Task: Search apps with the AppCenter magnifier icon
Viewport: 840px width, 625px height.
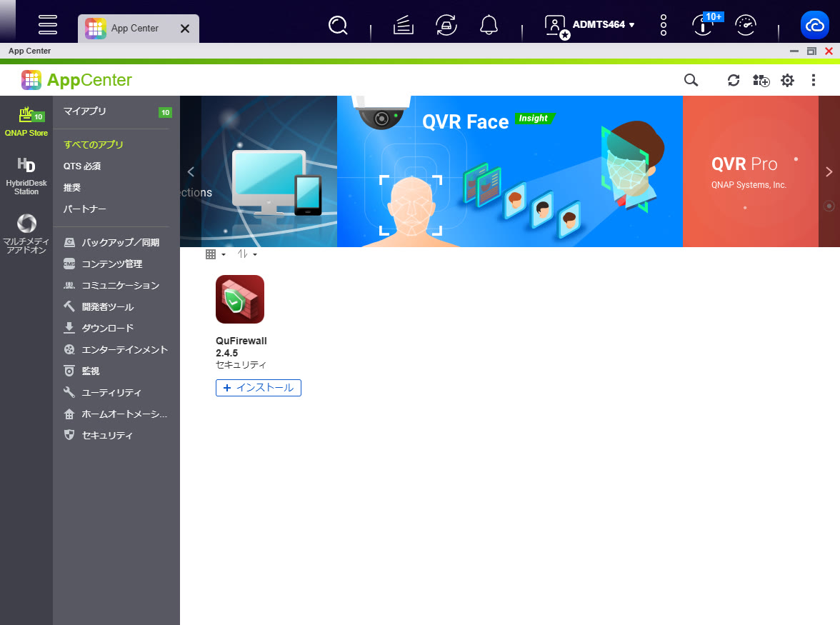Action: (x=691, y=80)
